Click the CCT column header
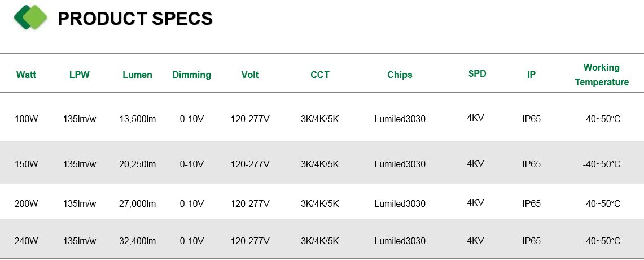Image resolution: width=644 pixels, height=260 pixels. point(320,75)
